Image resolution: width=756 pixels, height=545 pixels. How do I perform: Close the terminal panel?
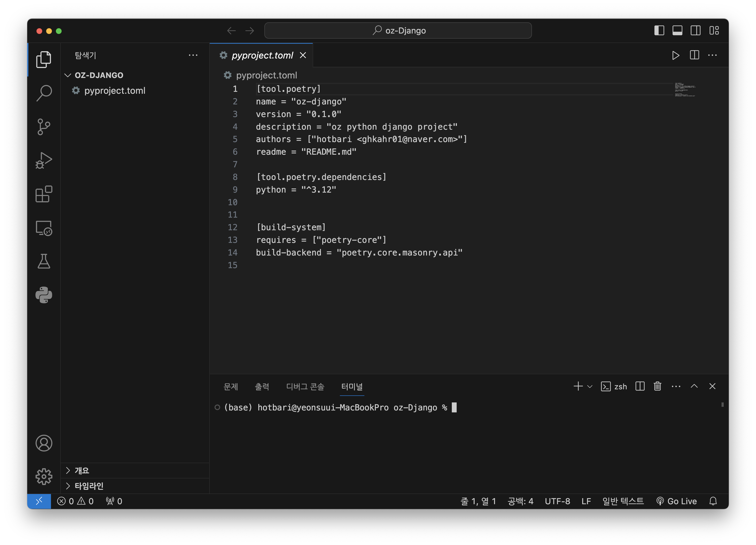pyautogui.click(x=712, y=386)
